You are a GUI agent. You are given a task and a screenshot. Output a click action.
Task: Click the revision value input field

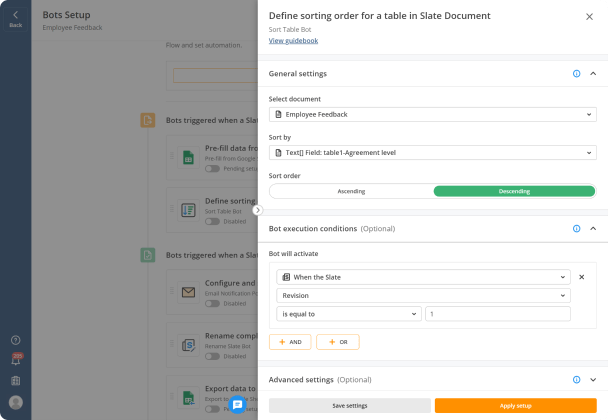click(x=497, y=314)
